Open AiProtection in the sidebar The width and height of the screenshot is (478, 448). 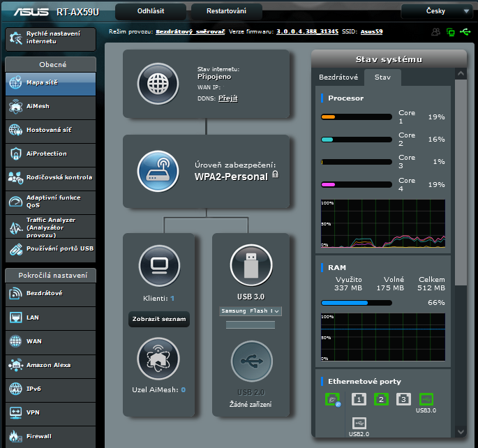(x=50, y=154)
